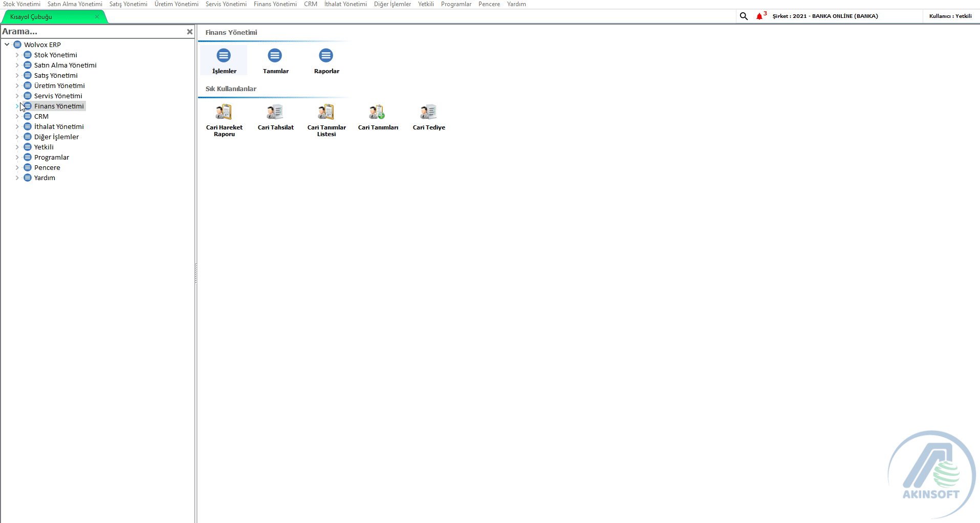Click the Stok Yönetimi tree node icon
980x523 pixels.
(28, 55)
